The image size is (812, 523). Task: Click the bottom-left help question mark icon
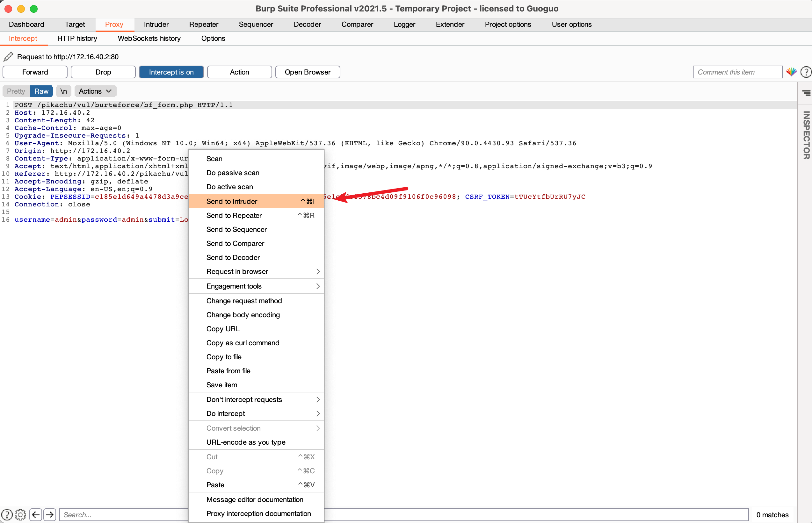pos(7,514)
